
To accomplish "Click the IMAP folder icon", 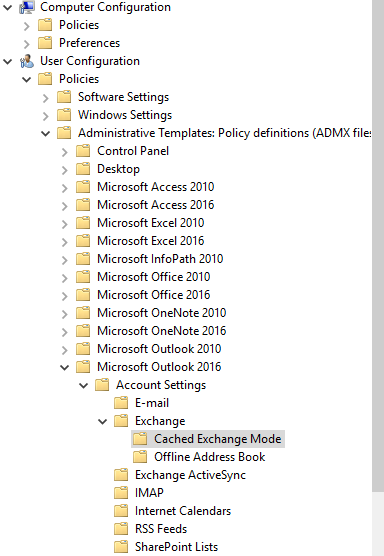I will click(x=121, y=493).
